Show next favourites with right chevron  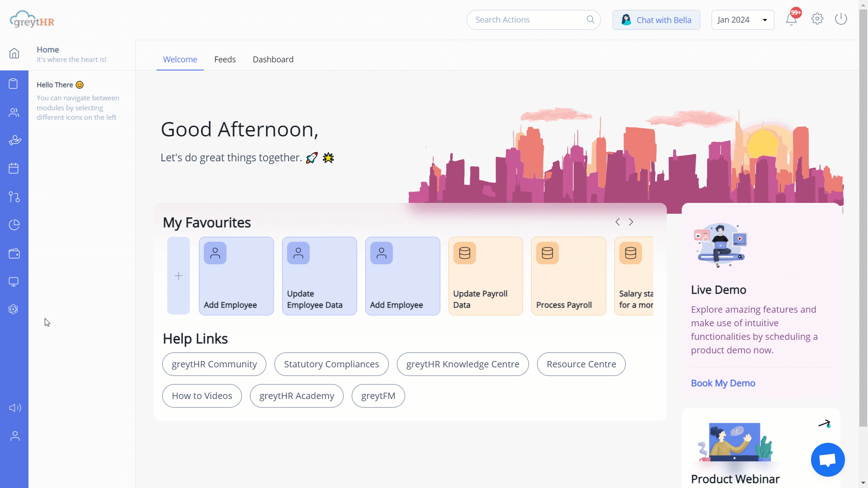click(x=631, y=222)
